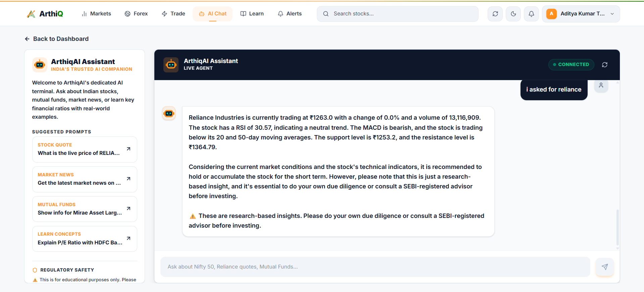Reset chat with header refresh icon
The height and width of the screenshot is (292, 644).
coord(605,65)
